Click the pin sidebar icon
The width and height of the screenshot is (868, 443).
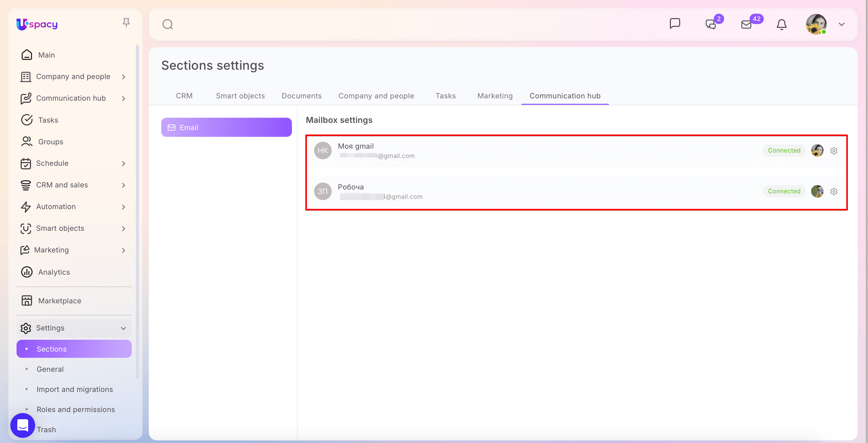coord(126,23)
